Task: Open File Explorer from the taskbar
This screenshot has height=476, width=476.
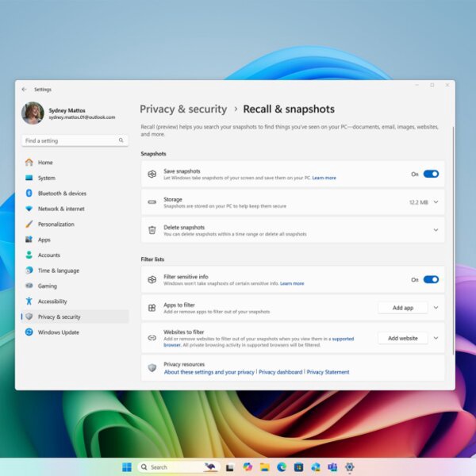Action: click(x=264, y=467)
